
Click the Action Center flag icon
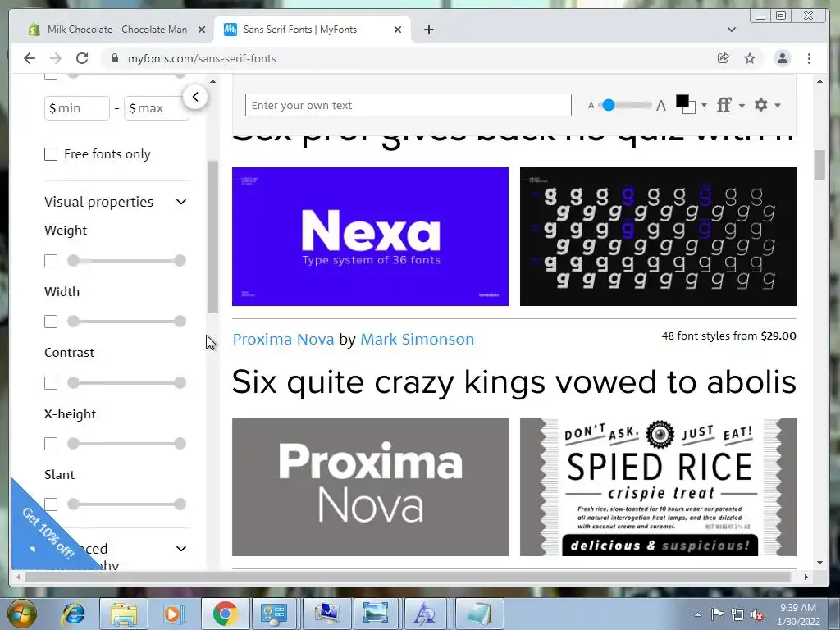pos(717,614)
